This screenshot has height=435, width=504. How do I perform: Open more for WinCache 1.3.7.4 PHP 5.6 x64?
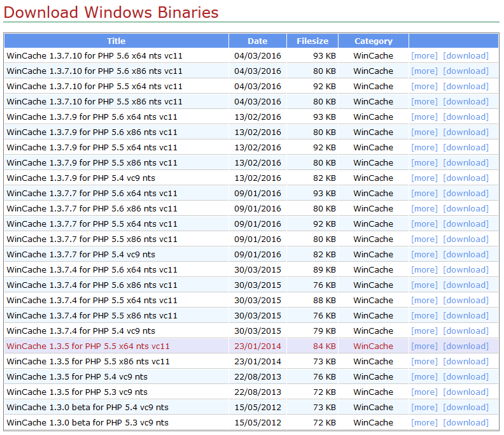coord(424,270)
